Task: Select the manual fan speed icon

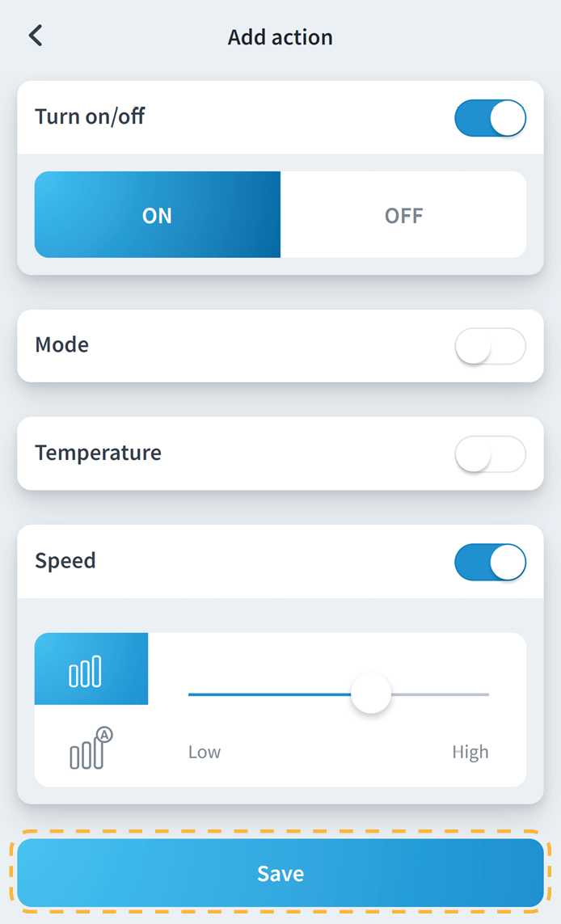Action: click(x=86, y=670)
